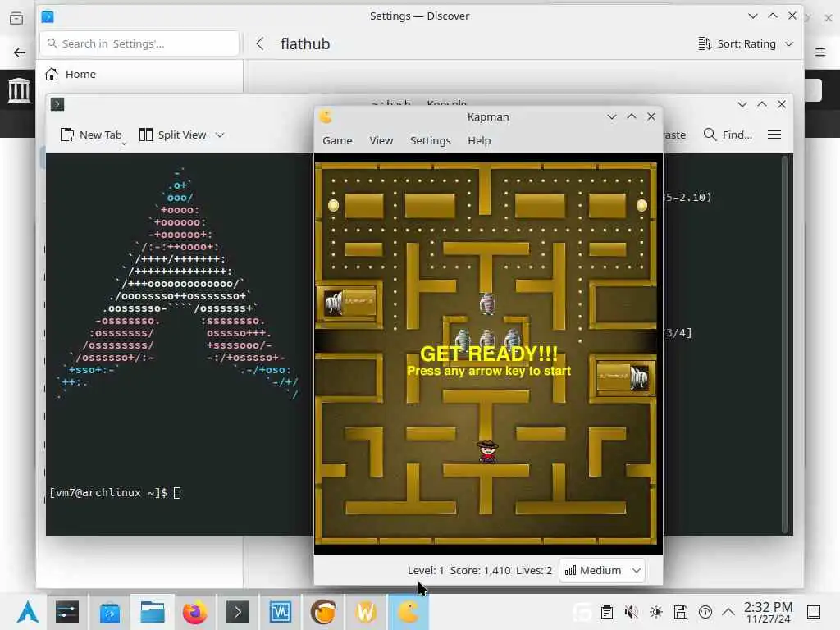This screenshot has width=840, height=630.
Task: Click the shell prompt line in Konsole
Action: 115,493
